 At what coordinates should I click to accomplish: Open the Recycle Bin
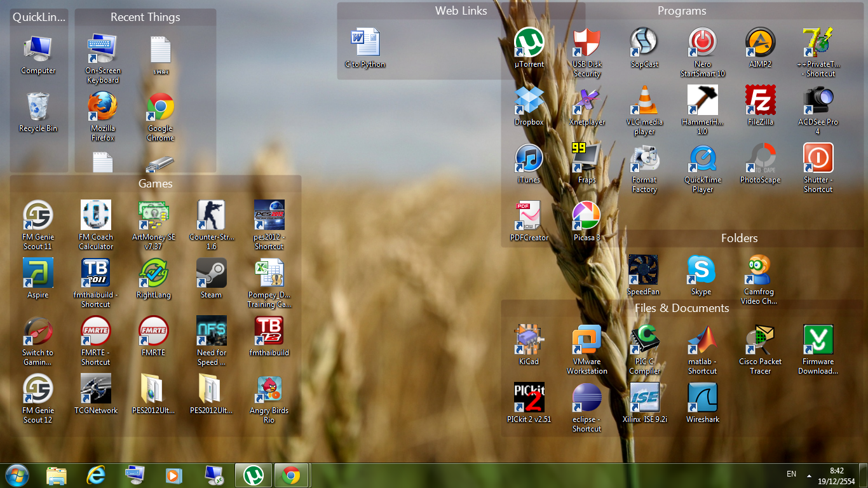[x=37, y=112]
